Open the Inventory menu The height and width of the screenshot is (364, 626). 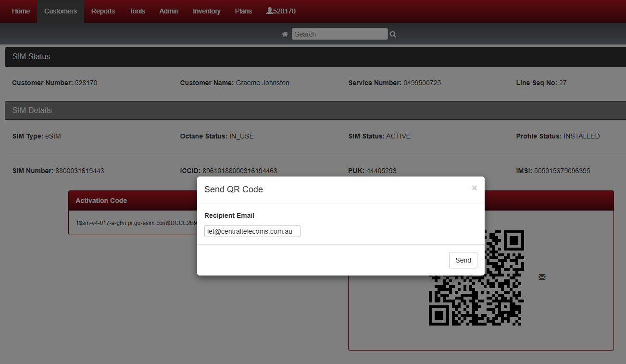point(207,11)
